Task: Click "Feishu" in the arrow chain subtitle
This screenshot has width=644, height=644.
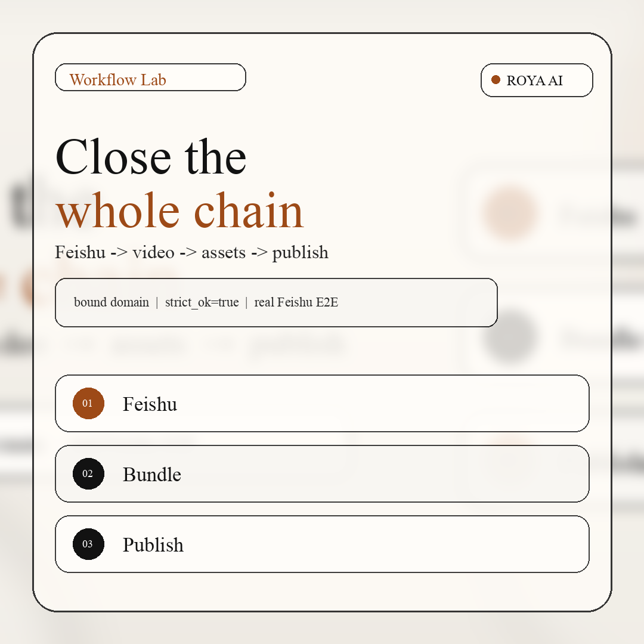Action: point(80,252)
